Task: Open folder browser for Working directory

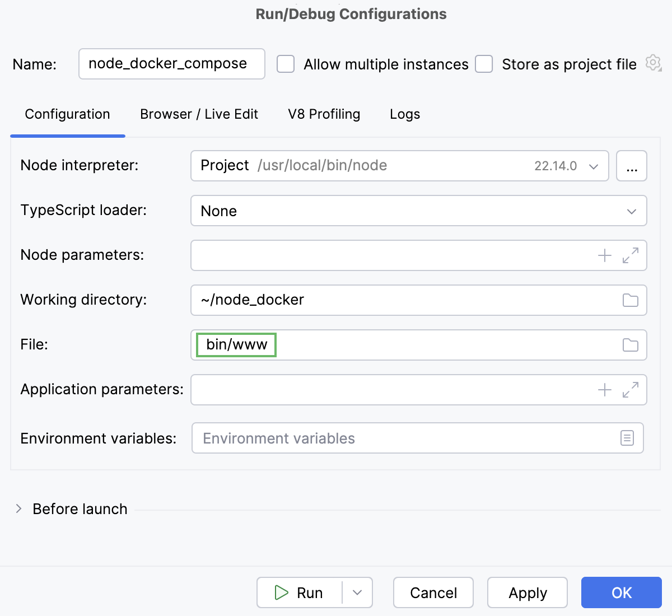Action: pos(630,300)
